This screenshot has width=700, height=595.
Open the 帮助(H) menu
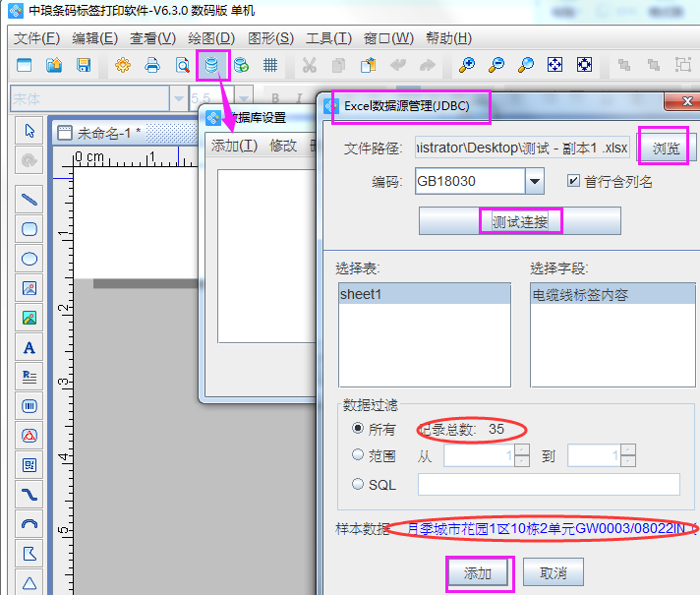(448, 38)
